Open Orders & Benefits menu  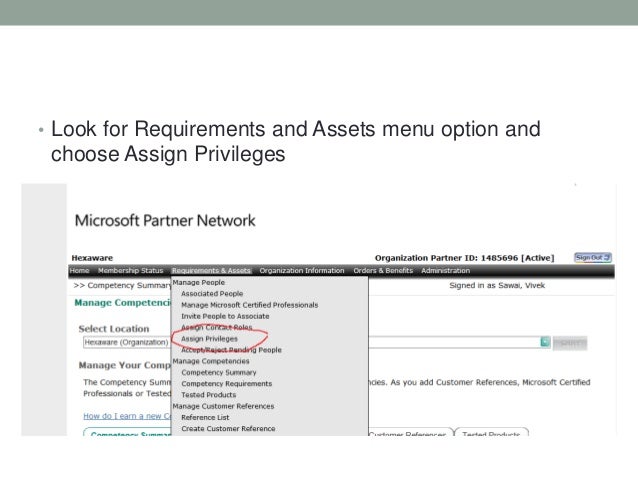(383, 271)
